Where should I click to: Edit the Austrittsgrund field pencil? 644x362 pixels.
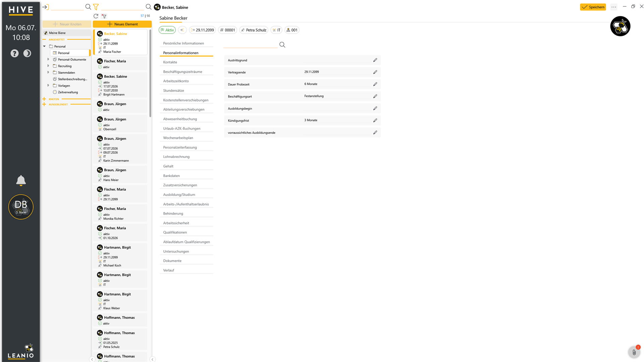coord(375,60)
